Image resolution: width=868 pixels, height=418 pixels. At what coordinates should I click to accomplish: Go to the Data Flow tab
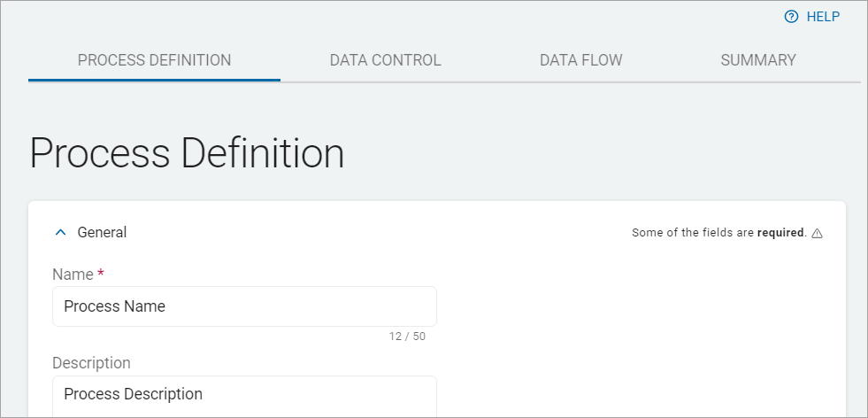point(580,60)
